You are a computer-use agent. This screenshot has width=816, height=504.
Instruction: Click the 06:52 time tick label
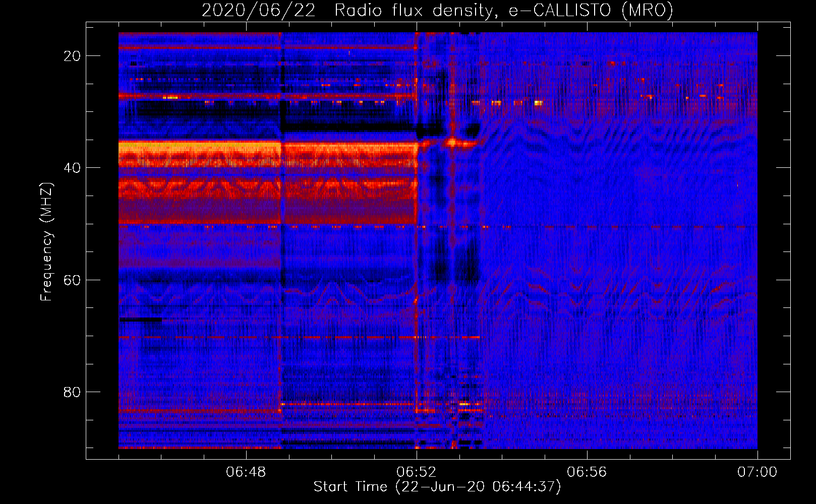click(x=417, y=472)
